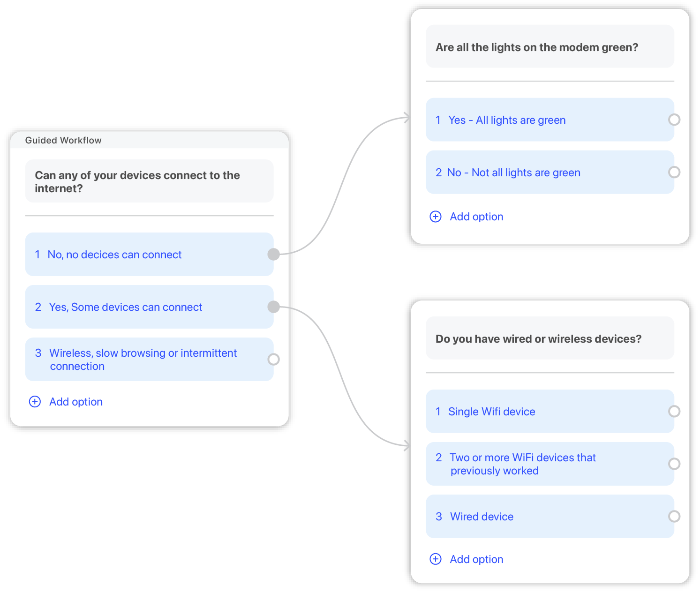This screenshot has height=593, width=700.
Task: Click connector circle on 'No - Not all lights are green'
Action: 674,172
